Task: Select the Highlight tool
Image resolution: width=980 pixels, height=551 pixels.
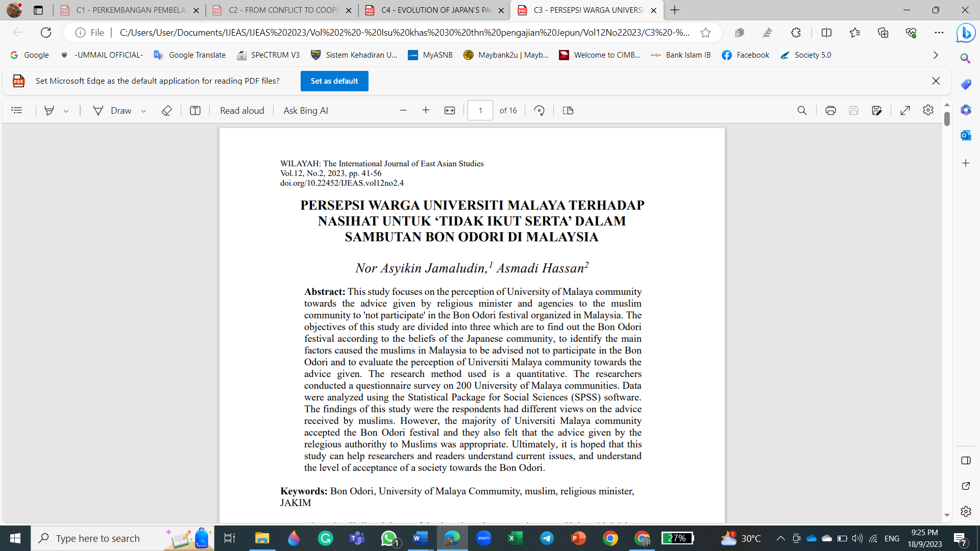Action: [x=50, y=110]
